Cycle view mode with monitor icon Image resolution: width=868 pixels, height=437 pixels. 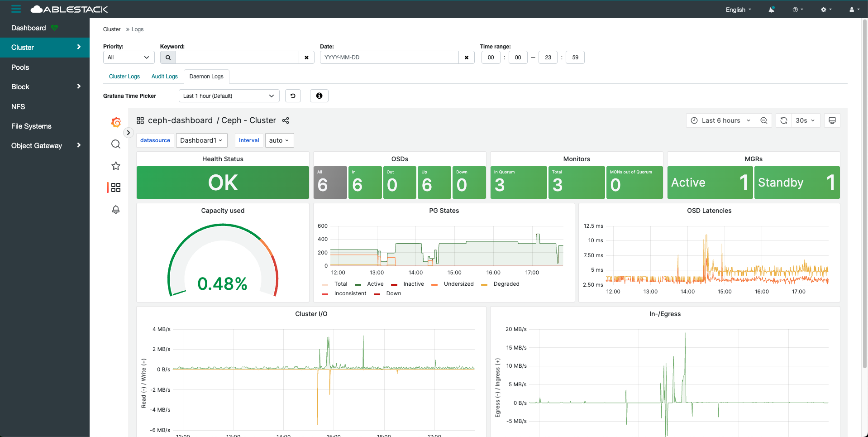832,120
